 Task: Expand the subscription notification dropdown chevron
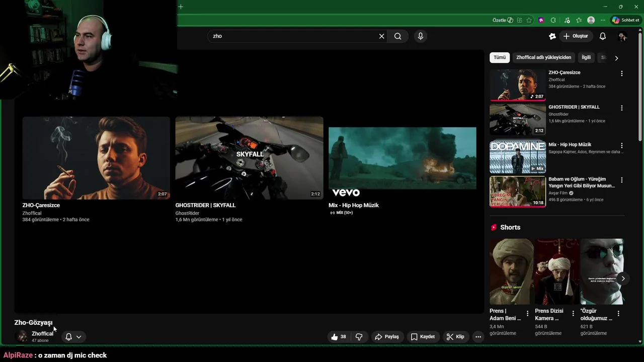coord(79,337)
